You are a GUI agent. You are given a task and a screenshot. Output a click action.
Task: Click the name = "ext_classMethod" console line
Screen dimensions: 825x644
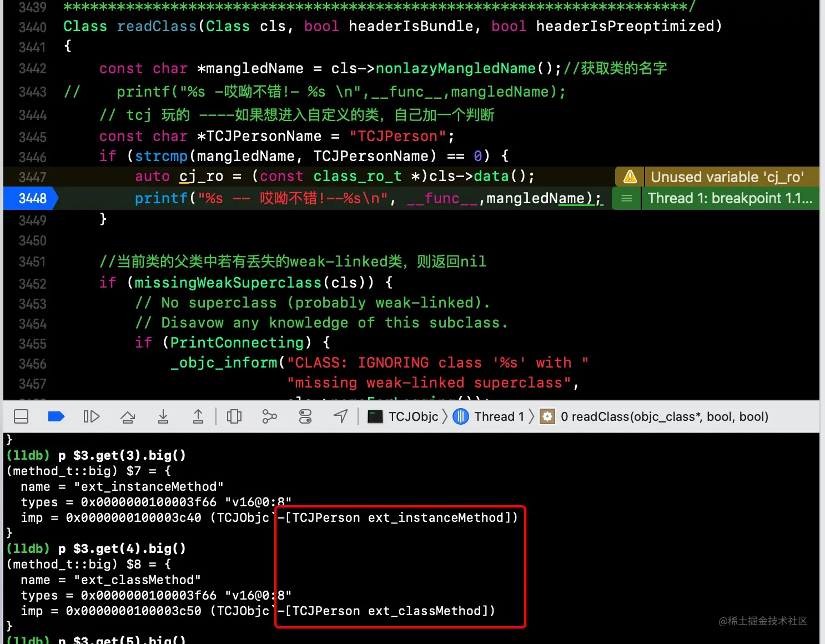coord(111,580)
